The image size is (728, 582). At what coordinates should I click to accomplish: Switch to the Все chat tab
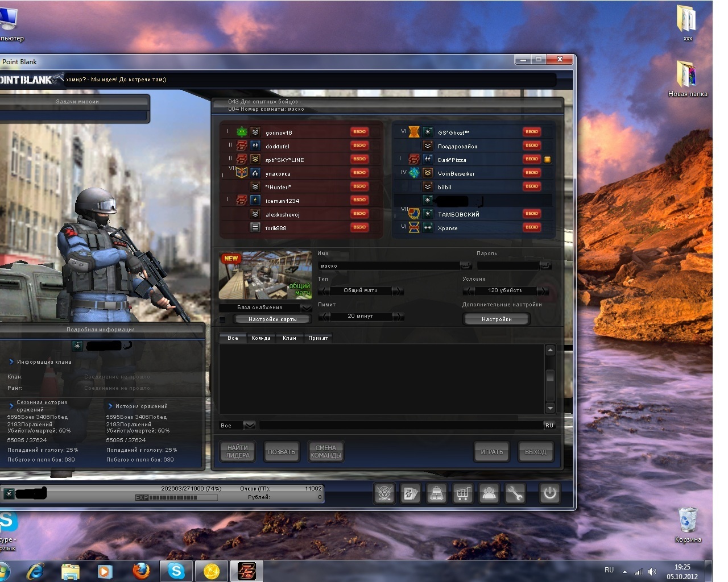(233, 338)
